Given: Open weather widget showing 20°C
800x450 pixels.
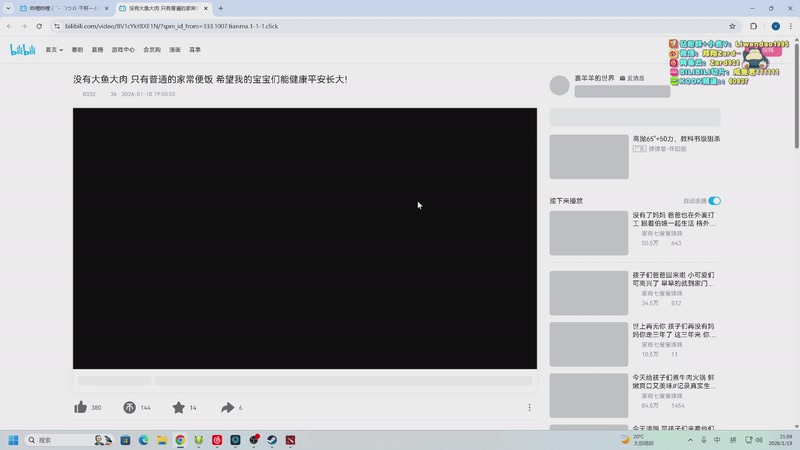Looking at the screenshot, I should (x=637, y=440).
